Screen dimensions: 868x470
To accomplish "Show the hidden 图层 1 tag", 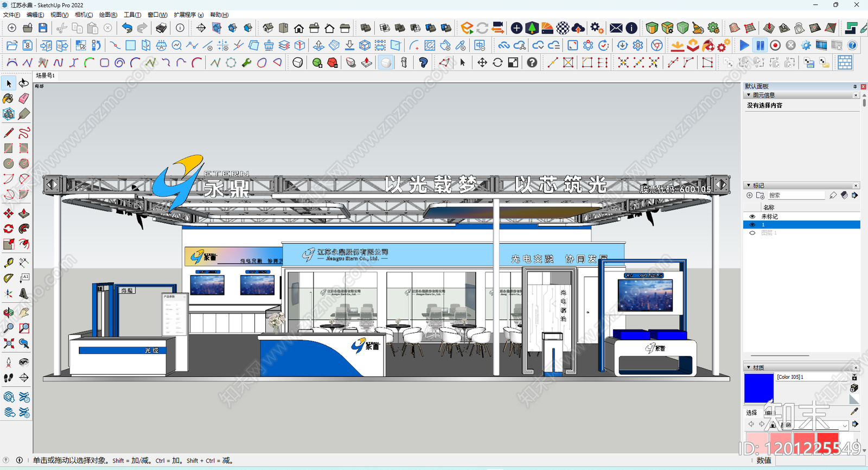I will (752, 233).
